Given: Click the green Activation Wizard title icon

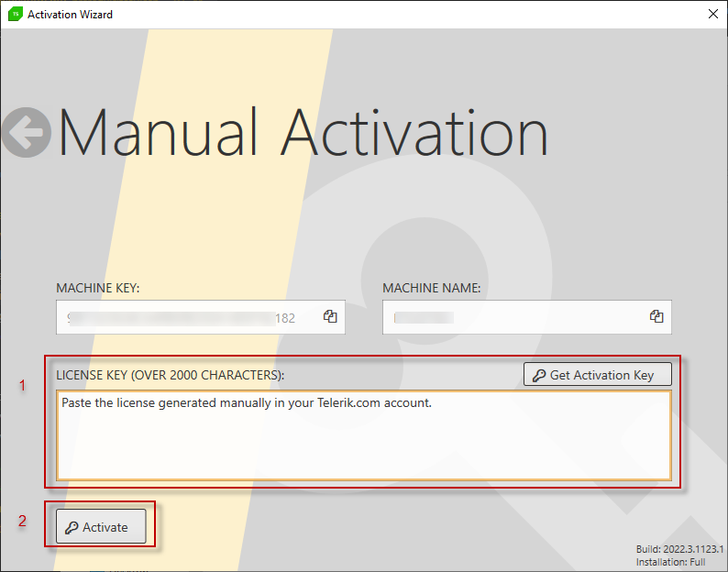Looking at the screenshot, I should click(16, 14).
